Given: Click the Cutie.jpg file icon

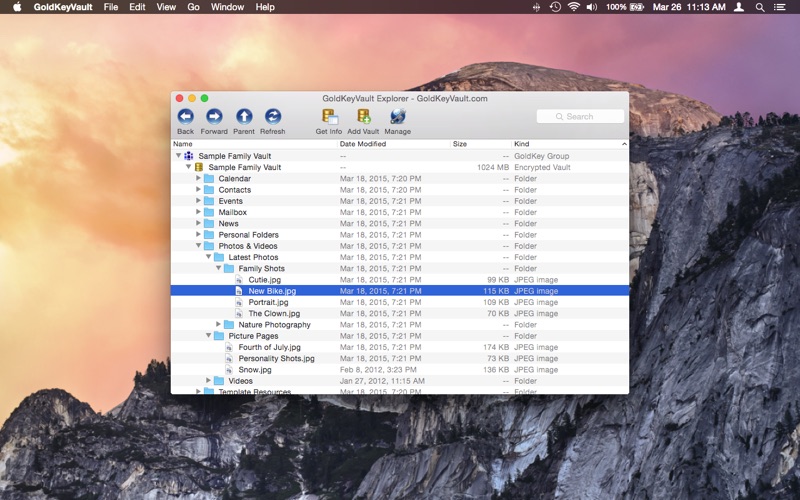Looking at the screenshot, I should click(239, 280).
